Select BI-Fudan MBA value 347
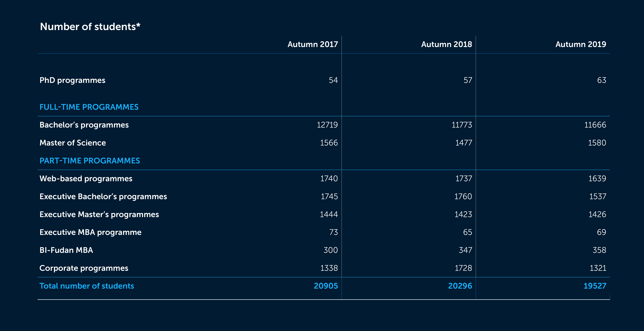The image size is (644, 331). pos(466,250)
